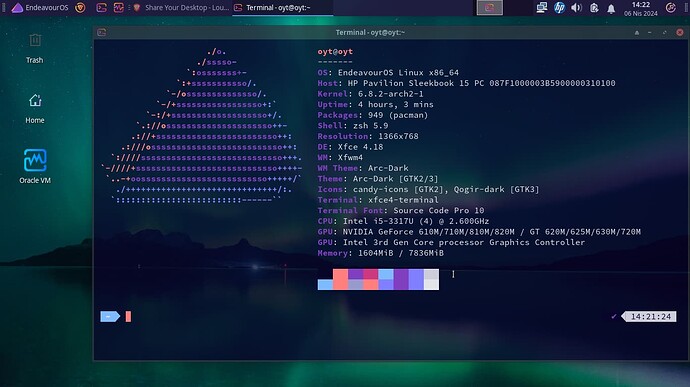Click the 'CPU: Intel i5-3317U' line
690x387 pixels.
click(403, 221)
